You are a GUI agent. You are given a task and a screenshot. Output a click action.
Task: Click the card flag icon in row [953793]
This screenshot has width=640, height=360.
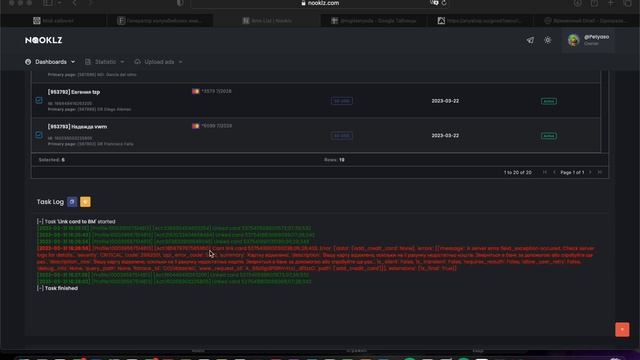tap(196, 126)
